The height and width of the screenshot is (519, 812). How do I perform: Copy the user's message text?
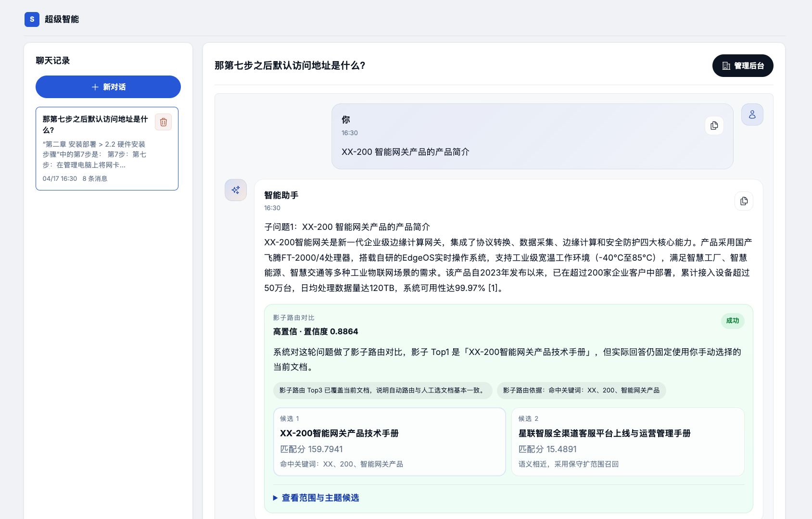click(x=714, y=126)
